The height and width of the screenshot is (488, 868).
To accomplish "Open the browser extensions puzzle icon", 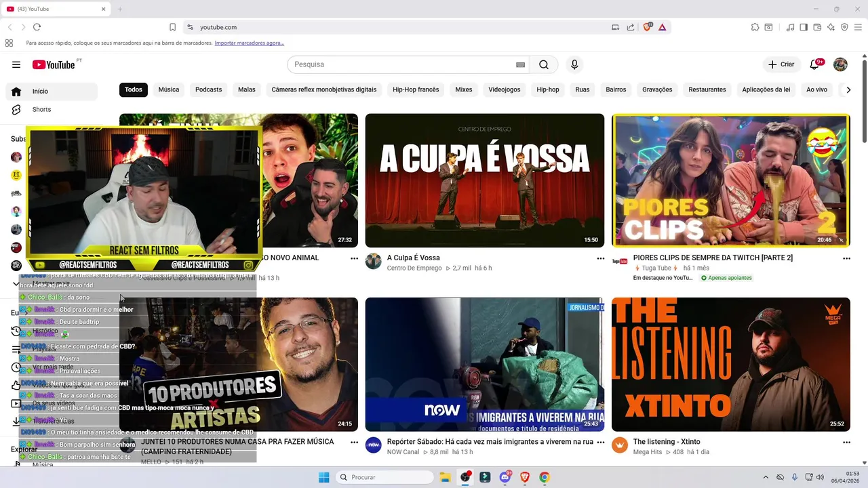I will click(x=755, y=27).
